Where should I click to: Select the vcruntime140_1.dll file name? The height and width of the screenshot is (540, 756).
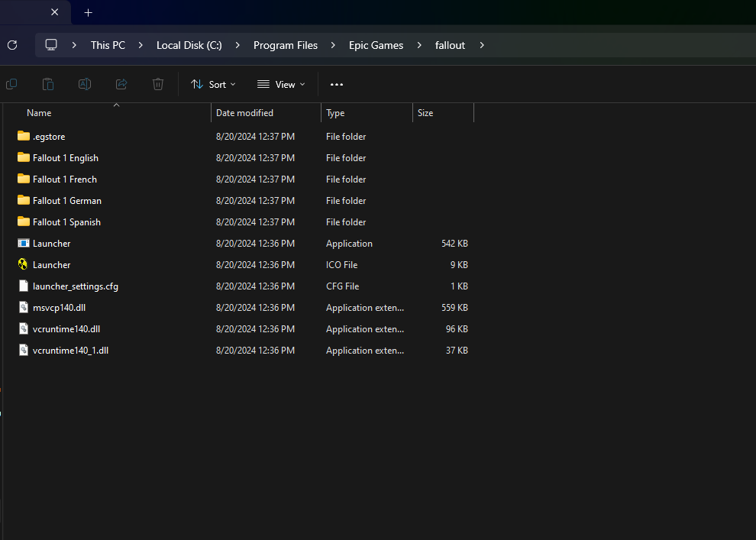[x=70, y=350]
